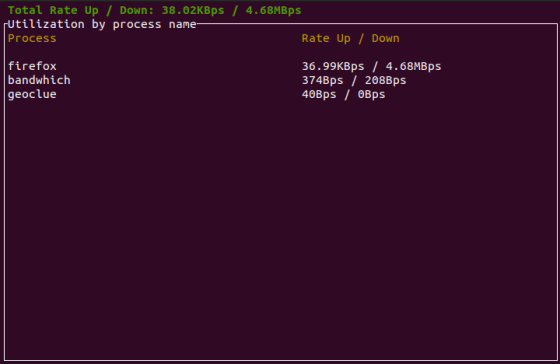Click the Process column header
Screen dimensions: 560x364
[32, 38]
